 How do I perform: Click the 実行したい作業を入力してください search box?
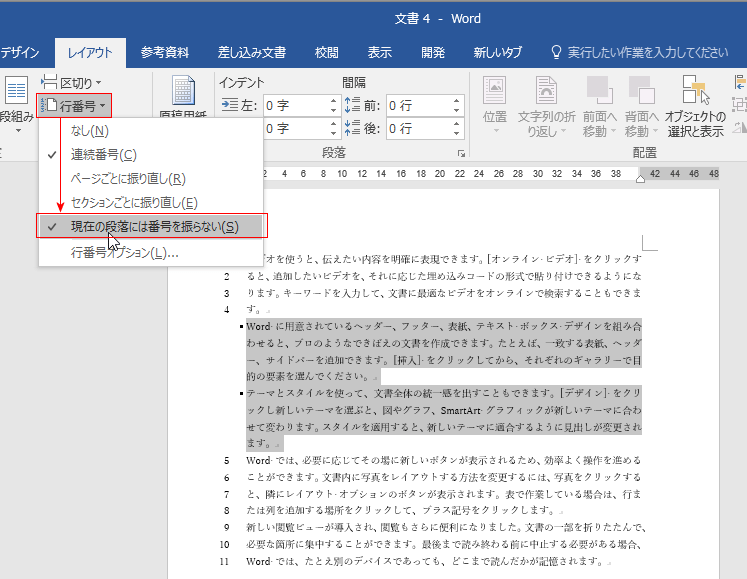pos(648,52)
